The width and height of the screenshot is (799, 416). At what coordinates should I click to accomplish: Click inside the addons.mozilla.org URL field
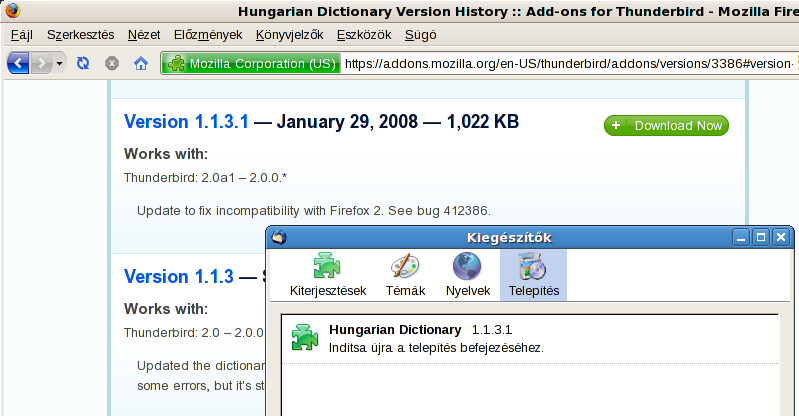coord(565,64)
